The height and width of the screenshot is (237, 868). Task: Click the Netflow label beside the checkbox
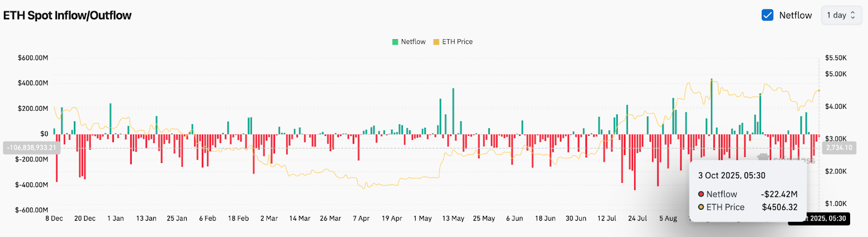(795, 15)
